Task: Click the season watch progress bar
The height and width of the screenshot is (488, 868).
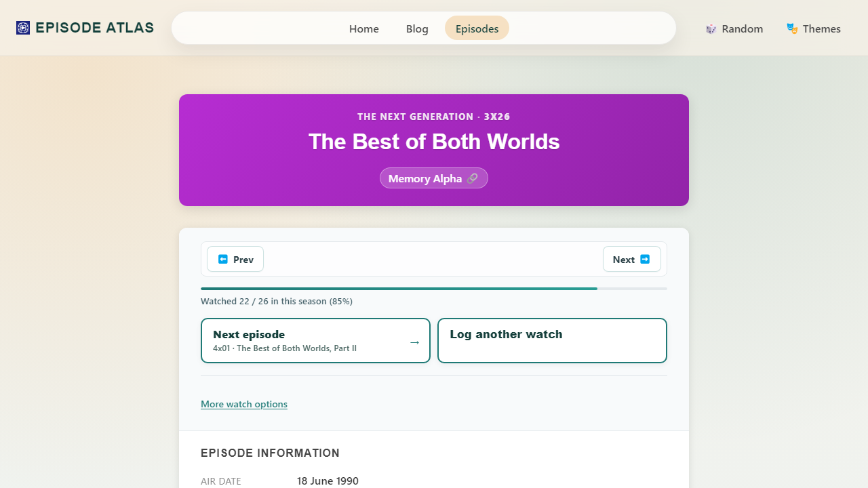Action: 433,288
